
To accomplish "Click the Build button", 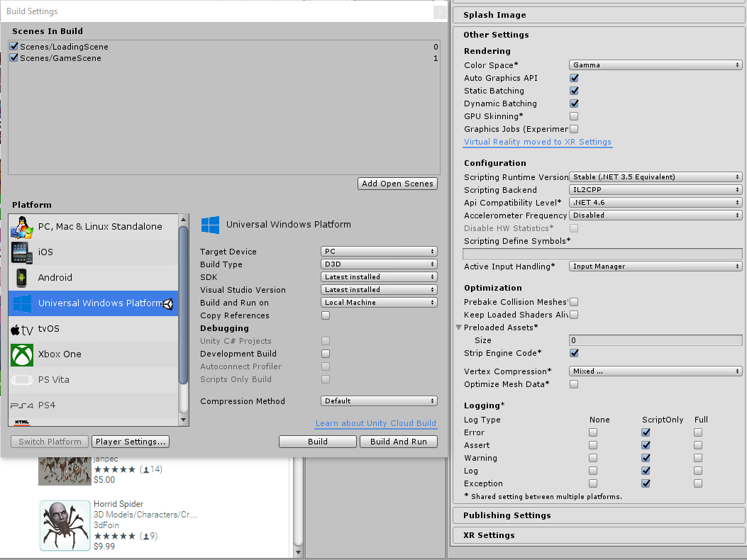I will (x=318, y=442).
